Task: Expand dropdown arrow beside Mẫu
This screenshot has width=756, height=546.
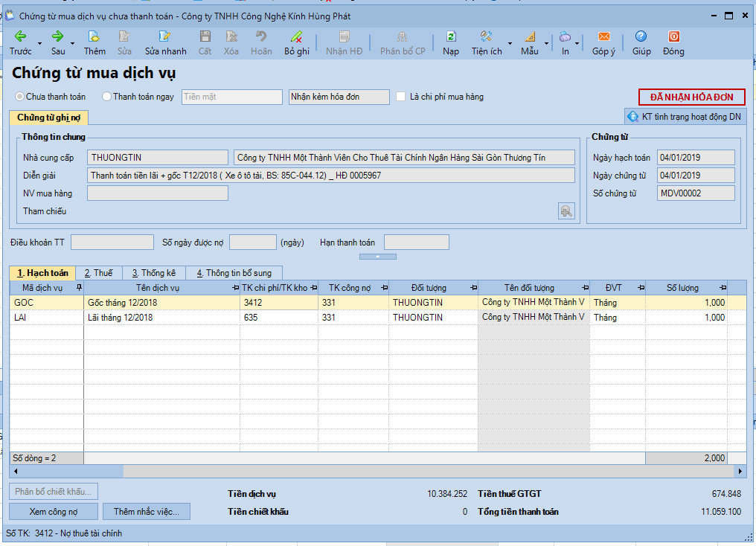Action: click(x=546, y=43)
